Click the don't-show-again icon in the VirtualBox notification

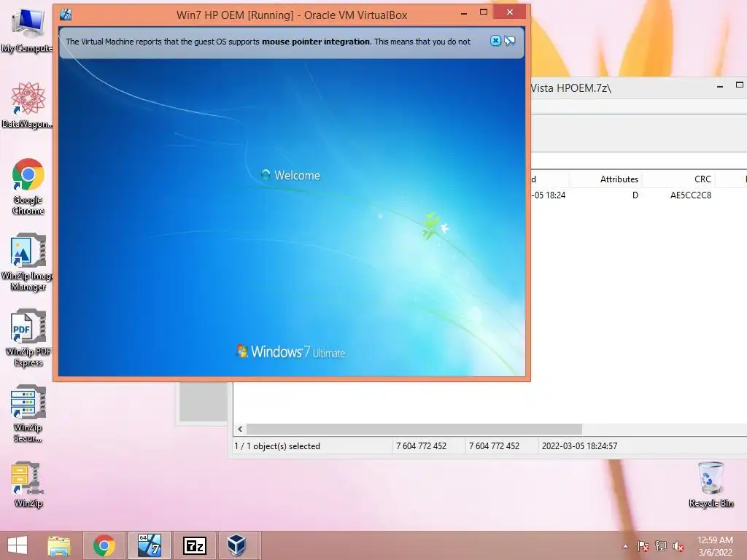pos(510,41)
